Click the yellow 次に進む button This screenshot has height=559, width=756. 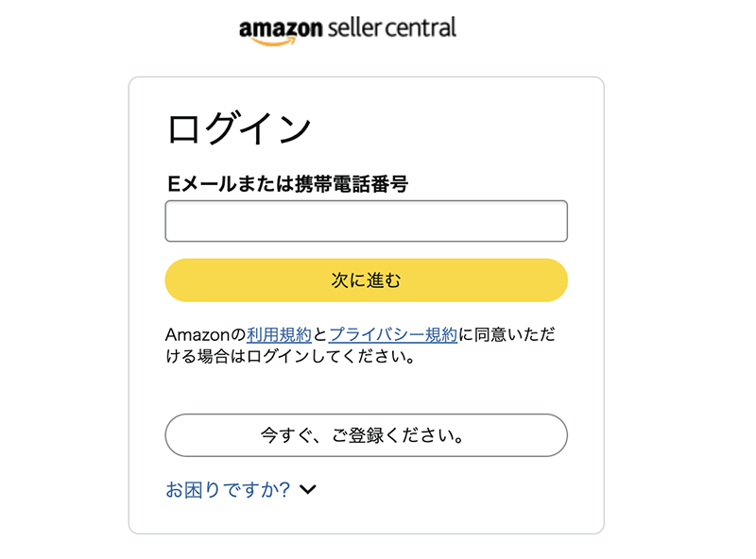[367, 280]
